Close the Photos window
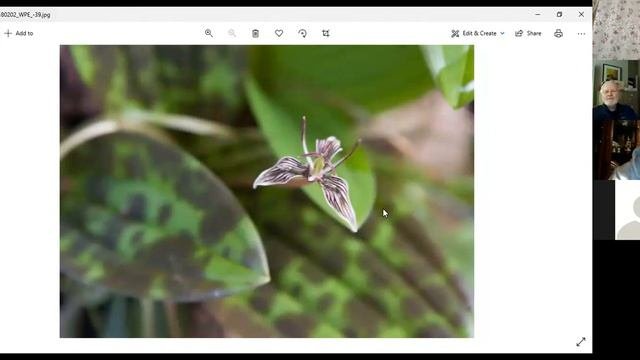Image resolution: width=640 pixels, height=360 pixels. (581, 14)
